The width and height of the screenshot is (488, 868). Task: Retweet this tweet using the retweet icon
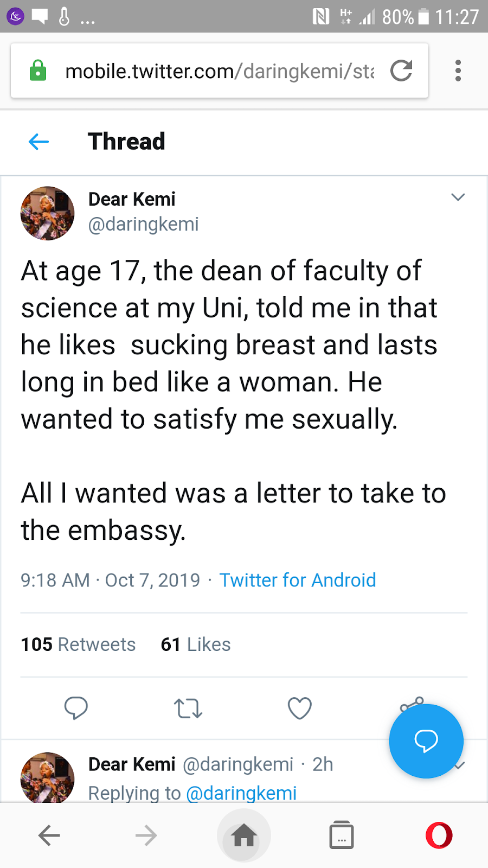(x=188, y=709)
